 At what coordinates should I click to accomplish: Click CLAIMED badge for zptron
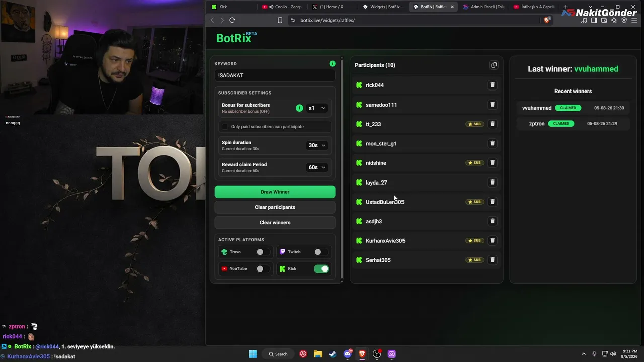click(x=561, y=123)
